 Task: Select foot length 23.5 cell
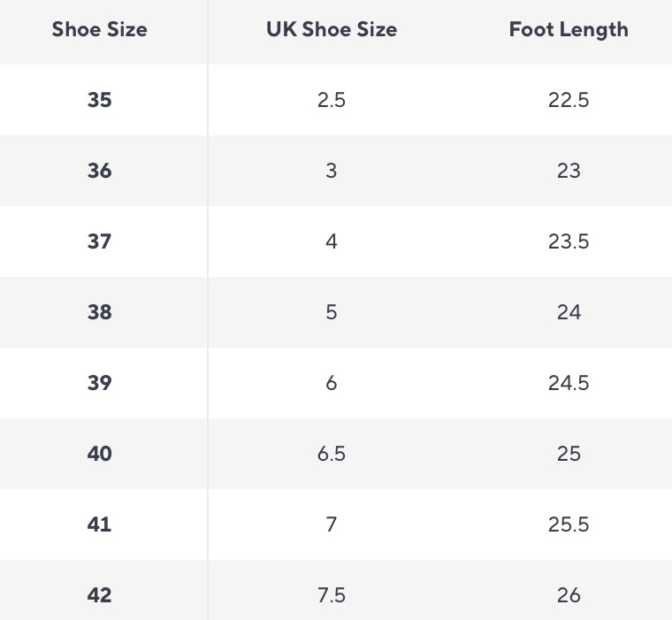[x=569, y=241]
